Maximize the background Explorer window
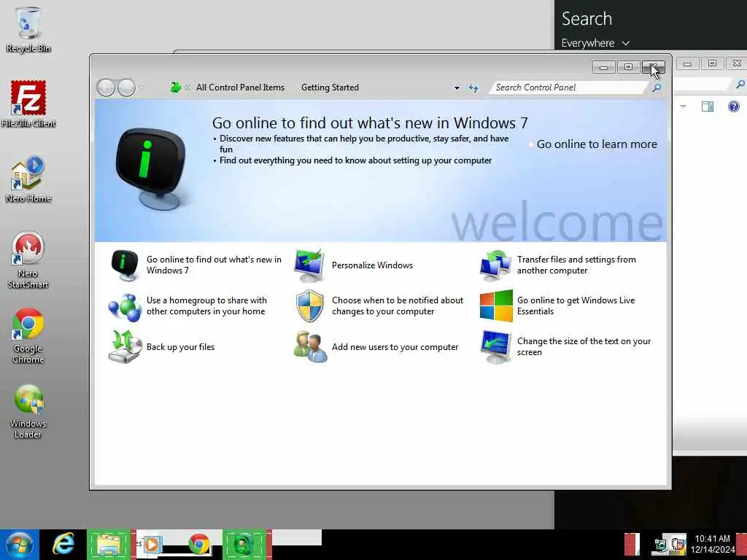This screenshot has height=560, width=747. point(712,63)
